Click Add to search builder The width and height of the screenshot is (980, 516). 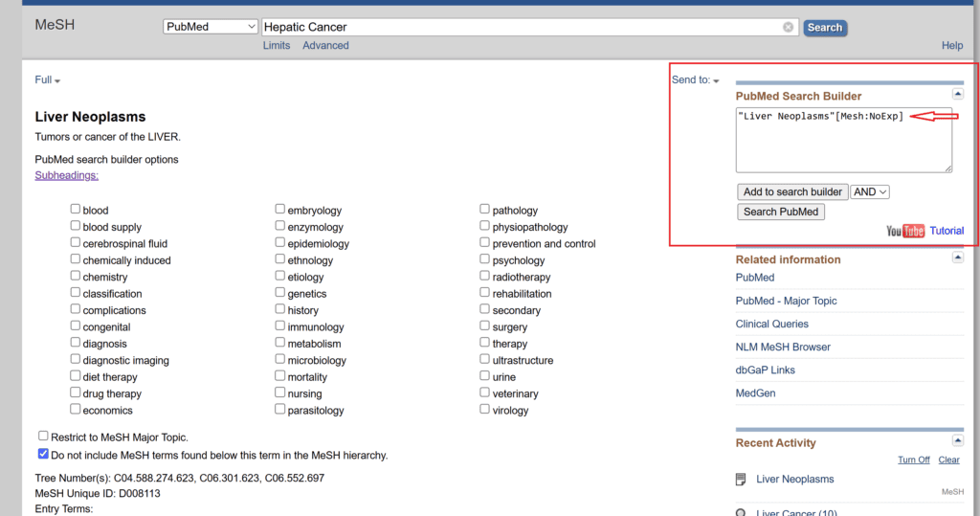click(x=792, y=192)
